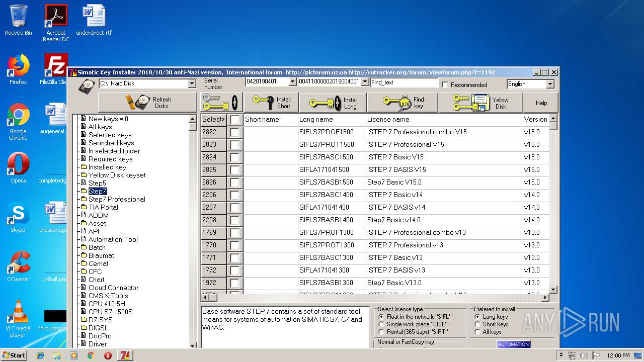Open the Windows Start menu
This screenshot has width=644, height=362.
[14, 355]
